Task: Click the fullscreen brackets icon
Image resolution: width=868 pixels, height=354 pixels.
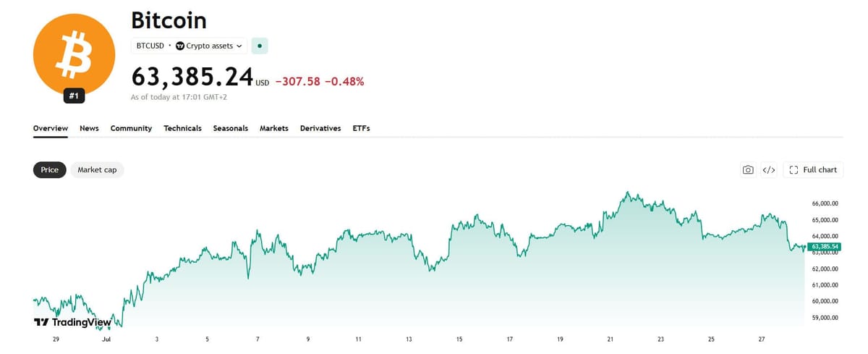Action: click(793, 170)
